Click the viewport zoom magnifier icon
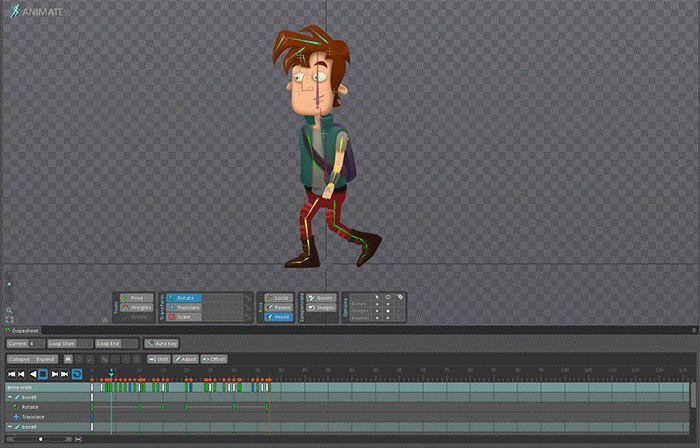This screenshot has width=700, height=448. (9, 311)
